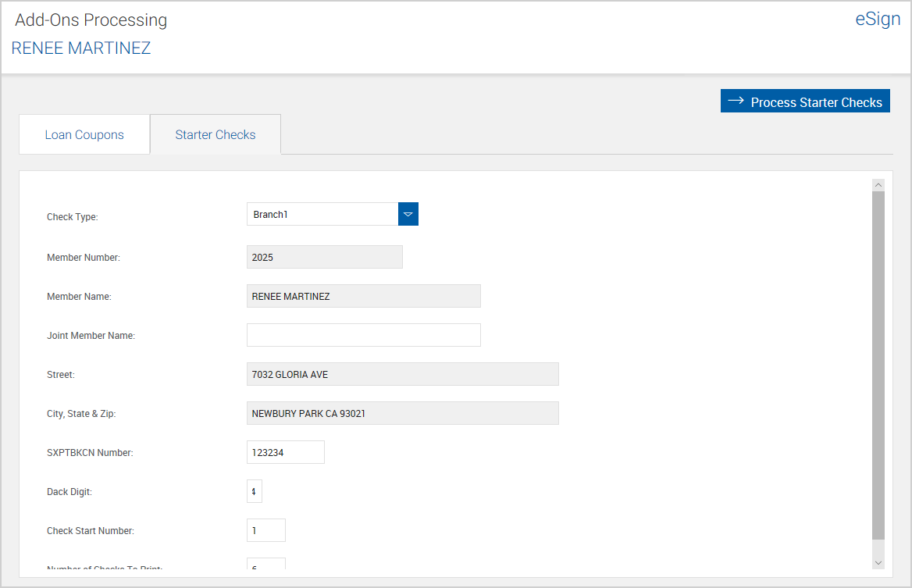912x588 pixels.
Task: Click the City, State & Zip field
Action: [402, 413]
